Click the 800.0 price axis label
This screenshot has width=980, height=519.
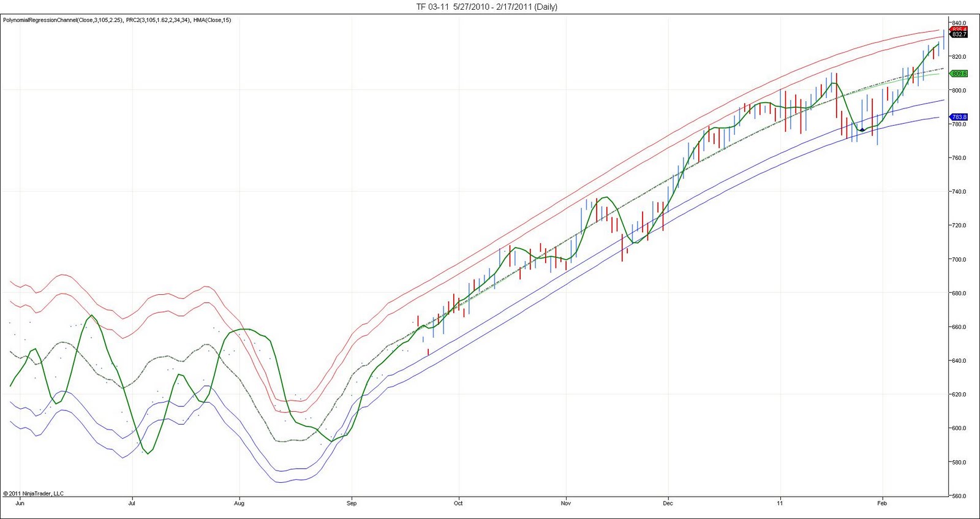click(959, 91)
